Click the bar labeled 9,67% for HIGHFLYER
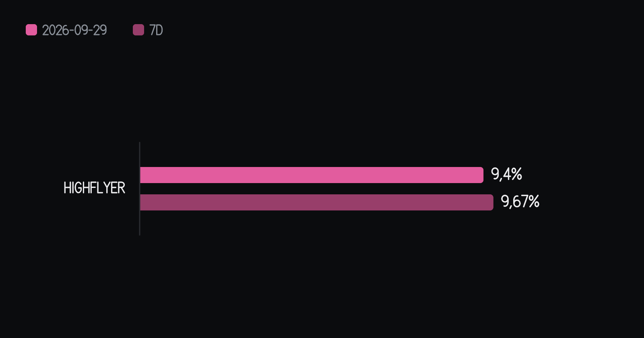The width and height of the screenshot is (644, 338). [317, 202]
